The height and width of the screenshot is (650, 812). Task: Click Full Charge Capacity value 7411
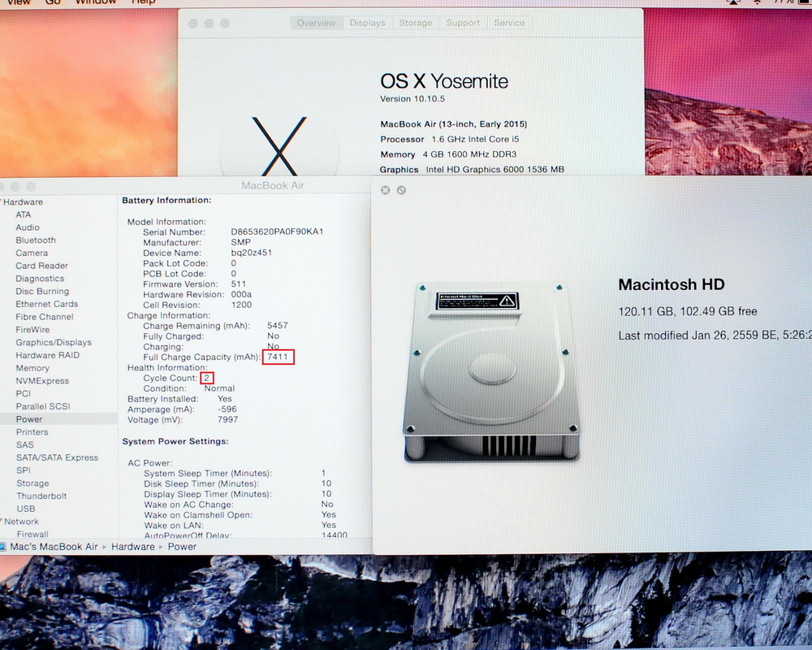pyautogui.click(x=278, y=357)
